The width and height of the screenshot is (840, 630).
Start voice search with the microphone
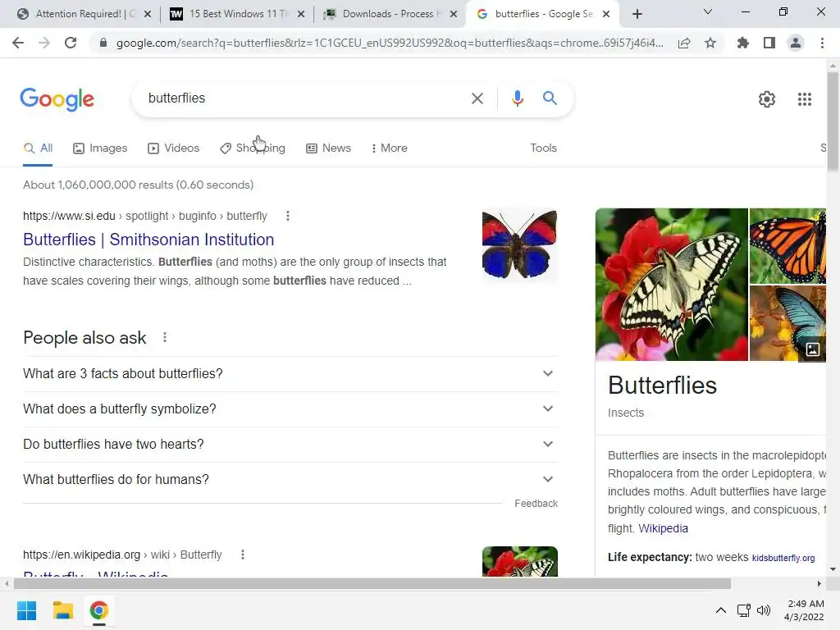pos(517,98)
